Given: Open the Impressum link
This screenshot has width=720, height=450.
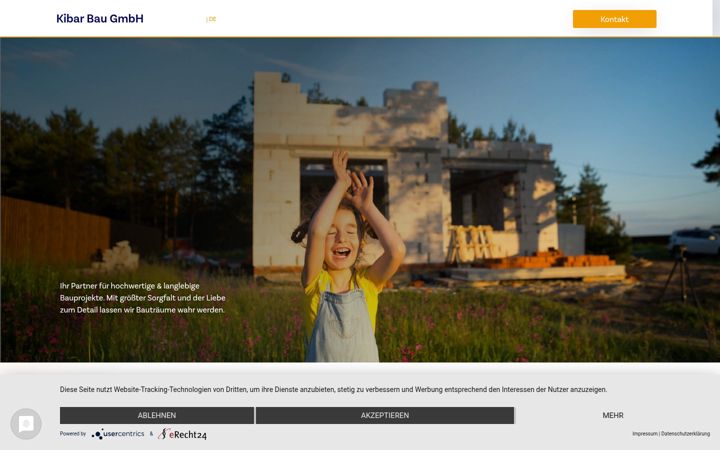Looking at the screenshot, I should (x=645, y=434).
